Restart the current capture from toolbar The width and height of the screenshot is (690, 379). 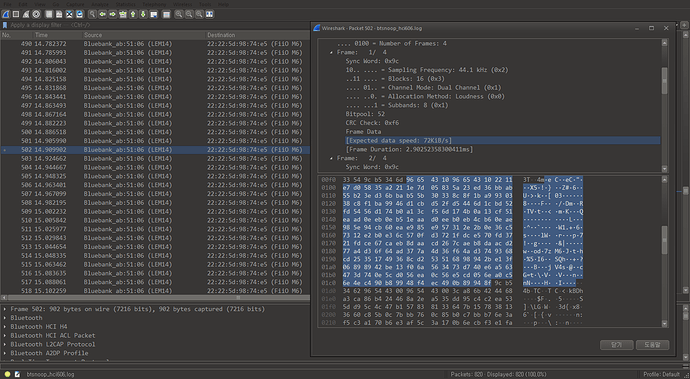coord(26,14)
